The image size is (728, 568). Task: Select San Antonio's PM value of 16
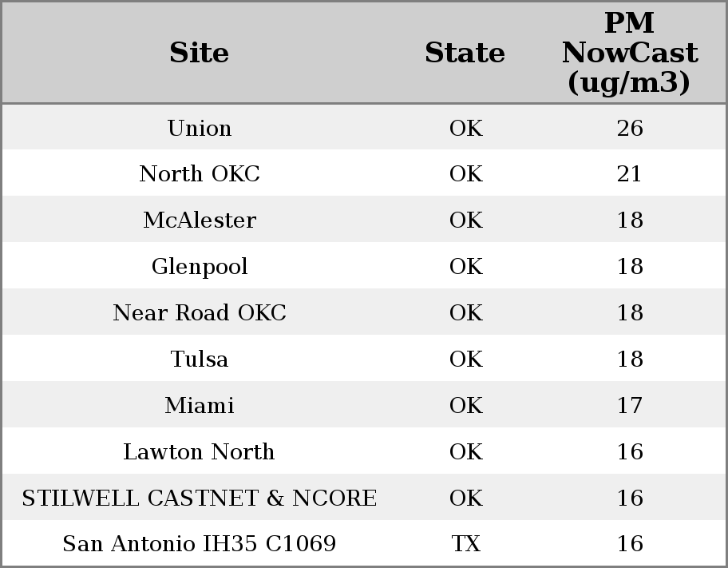coord(630,544)
